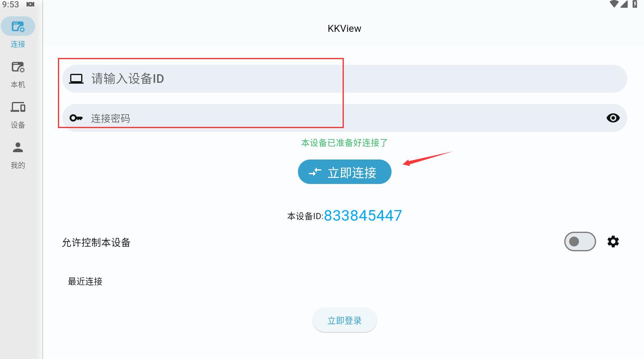
Task: Enable 允许控制本设备 switch
Action: 580,242
